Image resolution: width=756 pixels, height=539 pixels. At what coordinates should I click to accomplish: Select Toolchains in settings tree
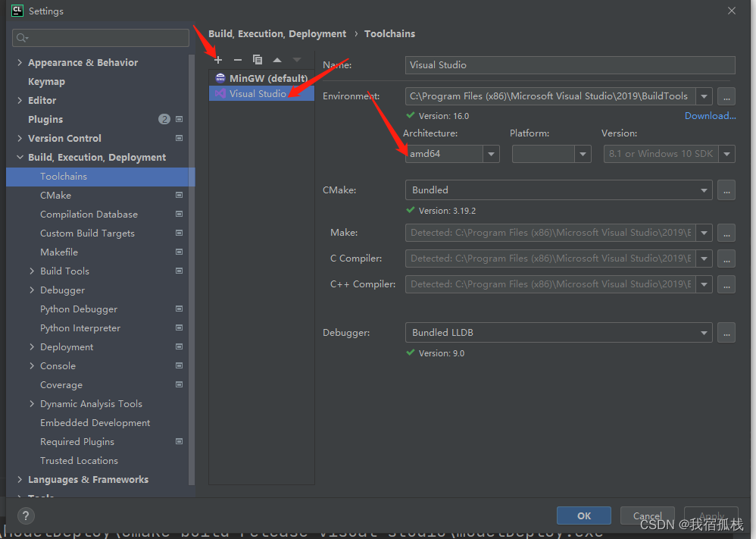tap(100, 177)
